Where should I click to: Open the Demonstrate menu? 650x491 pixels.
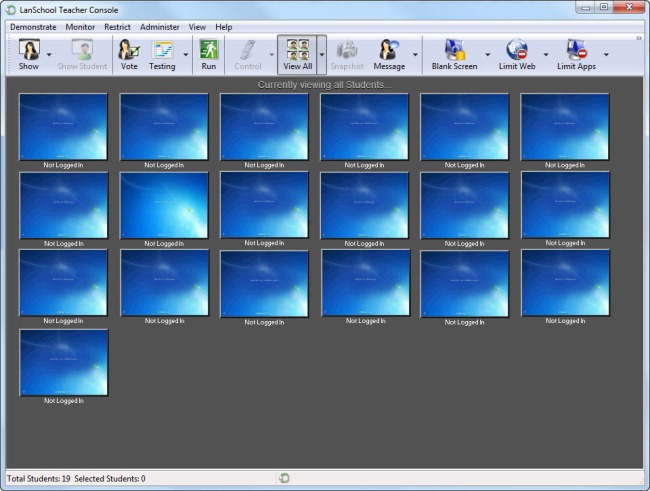33,27
